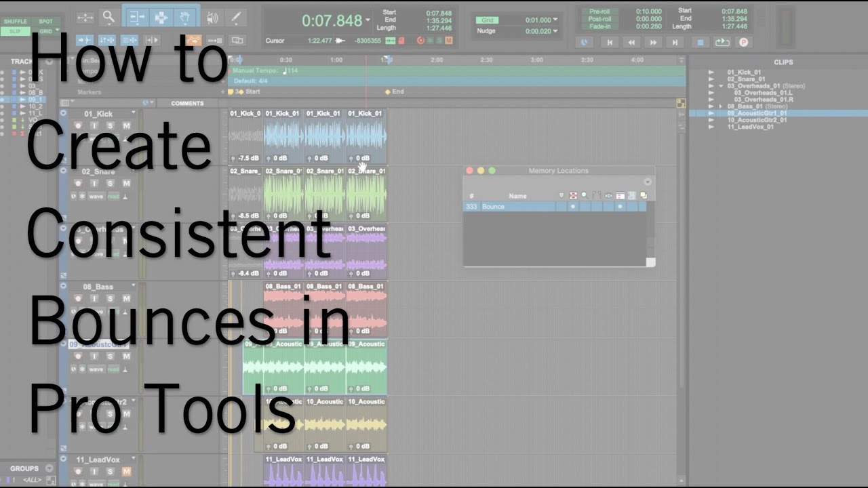
Task: Click the Start marker on Markers ruler
Action: (248, 91)
